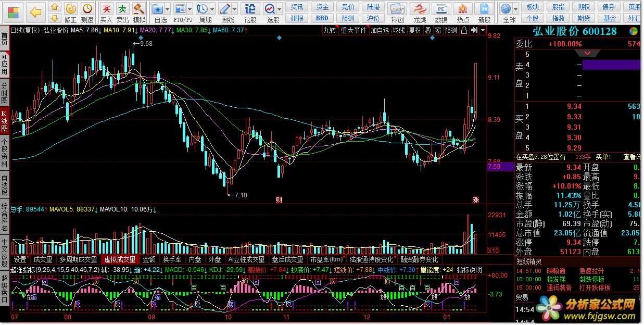The image size is (644, 325).
Task: Click the up arrow page icon
Action: [54, 7]
